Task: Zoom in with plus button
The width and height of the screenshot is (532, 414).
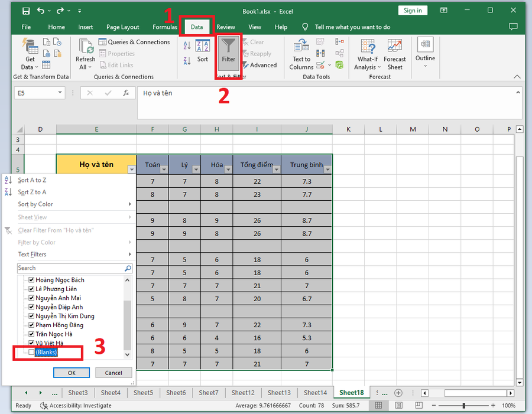Action: tap(493, 406)
